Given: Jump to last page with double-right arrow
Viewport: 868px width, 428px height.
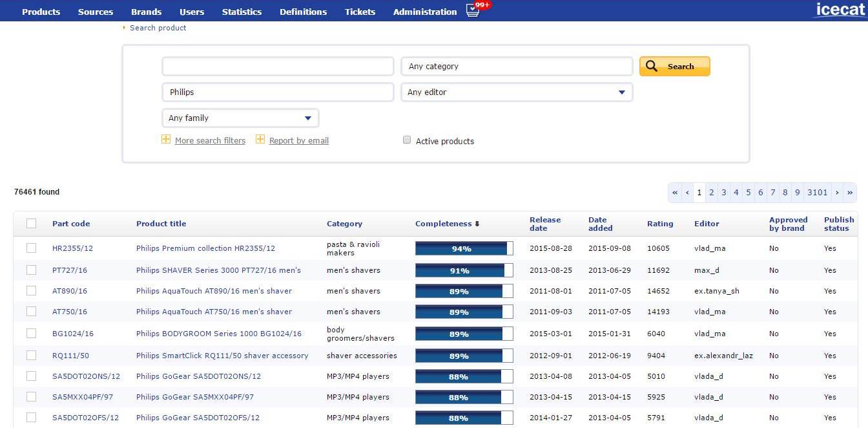Looking at the screenshot, I should [850, 193].
